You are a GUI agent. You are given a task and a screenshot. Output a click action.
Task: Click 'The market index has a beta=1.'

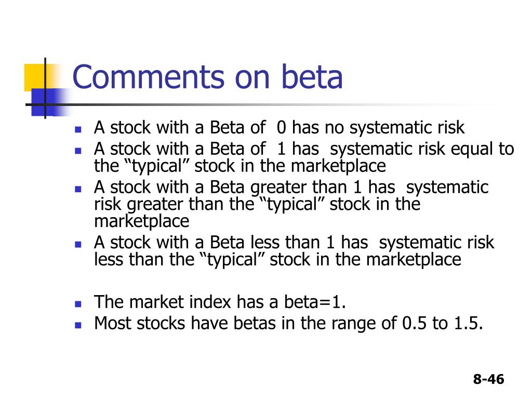click(x=220, y=302)
